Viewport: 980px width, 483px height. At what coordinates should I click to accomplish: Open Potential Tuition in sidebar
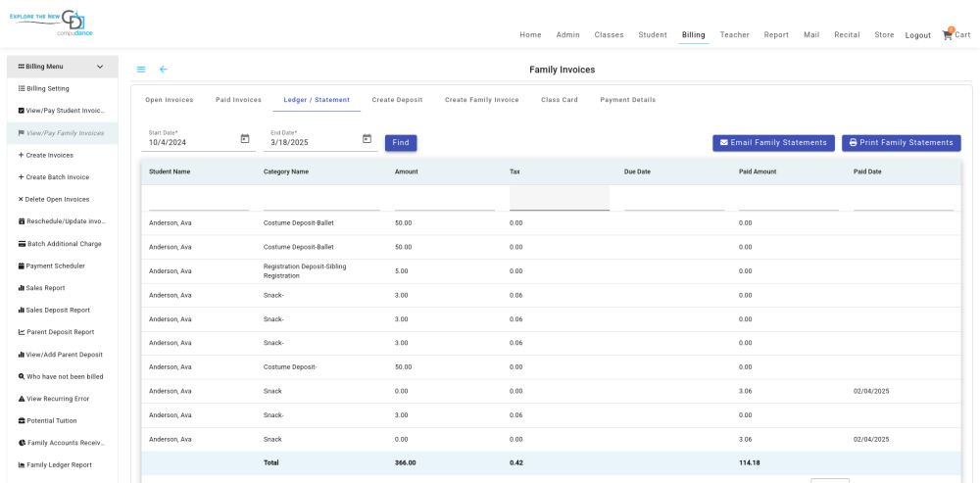coord(47,420)
